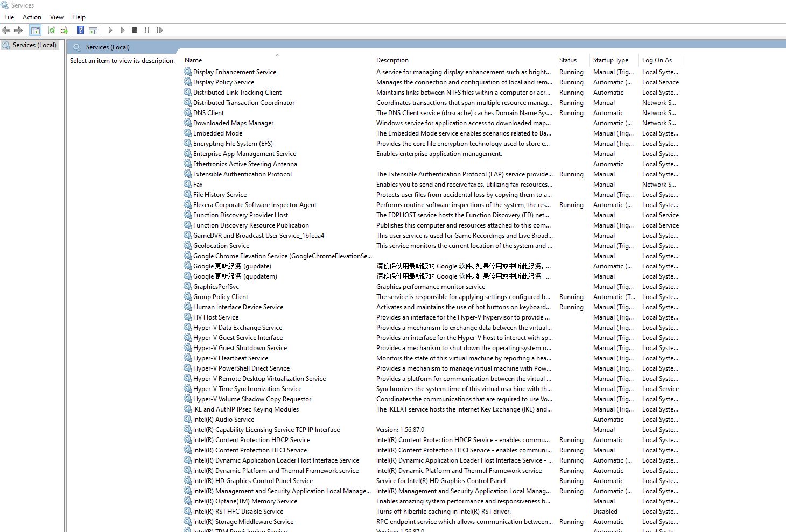The image size is (786, 532).
Task: Click the sort arrow above the Name column
Action: [278, 55]
